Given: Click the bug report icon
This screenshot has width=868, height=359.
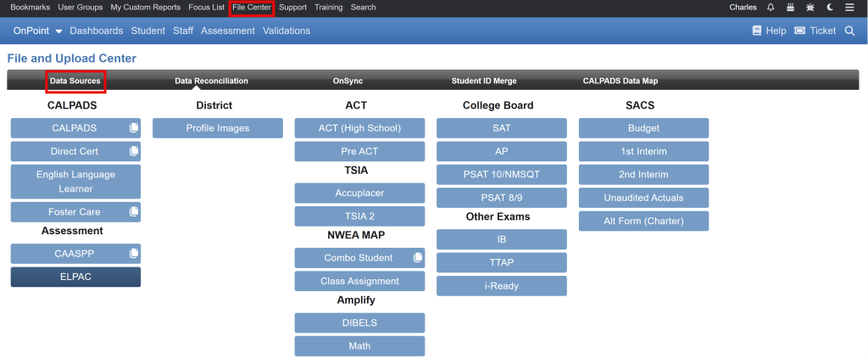Looking at the screenshot, I should (x=810, y=7).
